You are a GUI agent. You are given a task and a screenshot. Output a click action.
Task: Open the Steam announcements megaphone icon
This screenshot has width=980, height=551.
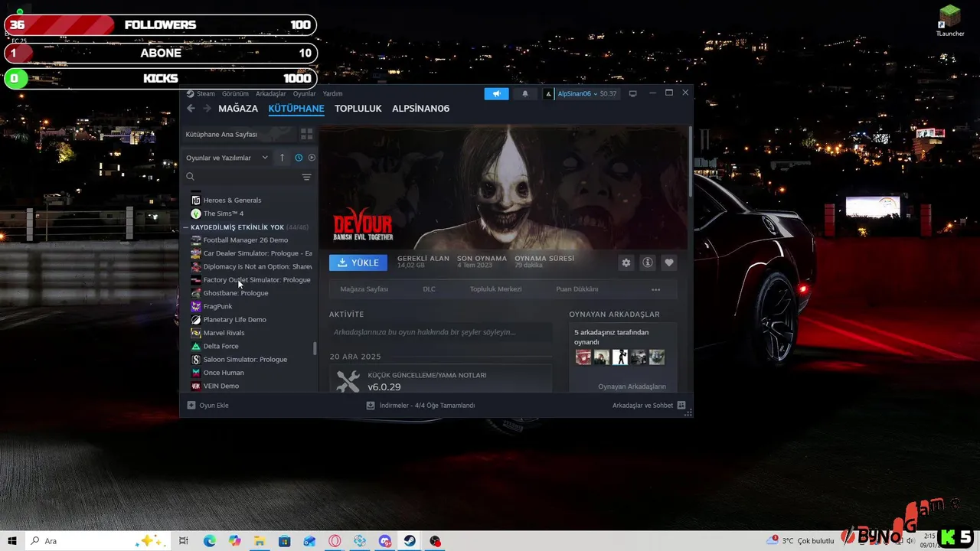[496, 93]
